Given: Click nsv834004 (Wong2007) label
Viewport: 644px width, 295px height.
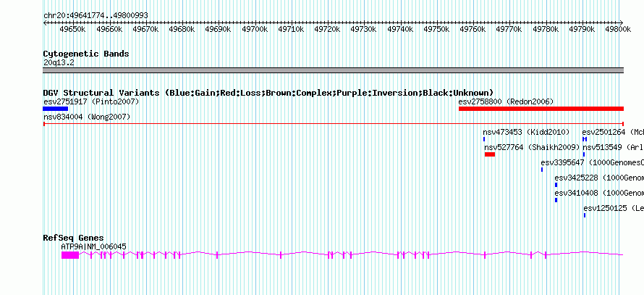Looking at the screenshot, I should click(x=87, y=117).
